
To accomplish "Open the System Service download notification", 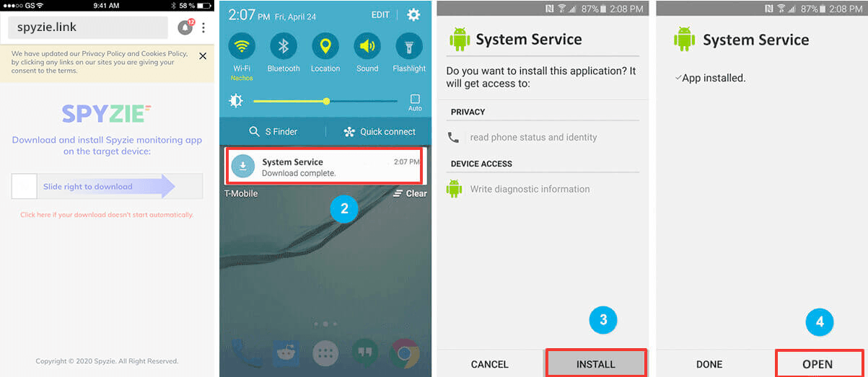I will pyautogui.click(x=324, y=166).
